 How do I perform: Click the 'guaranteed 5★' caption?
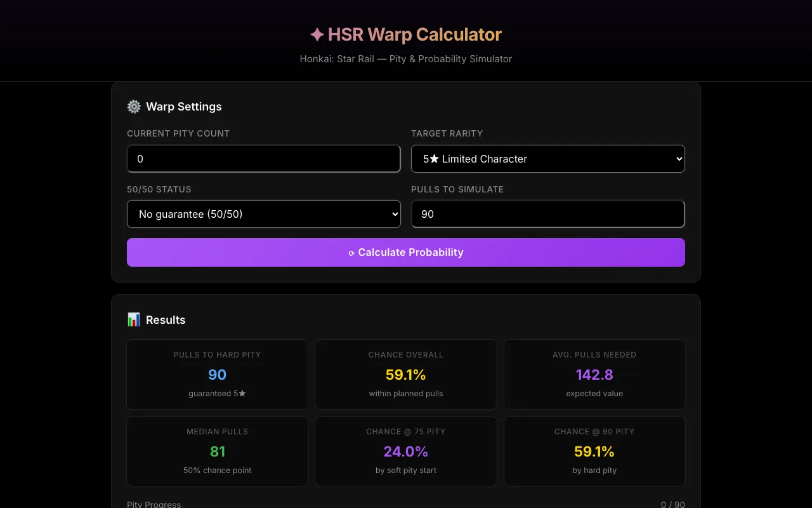tap(217, 394)
